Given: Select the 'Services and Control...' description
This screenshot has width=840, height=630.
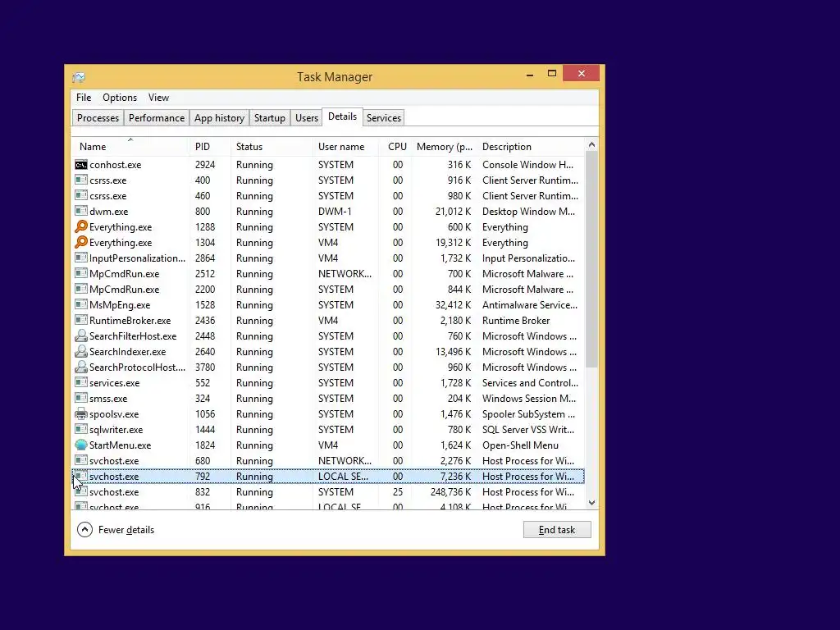Looking at the screenshot, I should (531, 382).
